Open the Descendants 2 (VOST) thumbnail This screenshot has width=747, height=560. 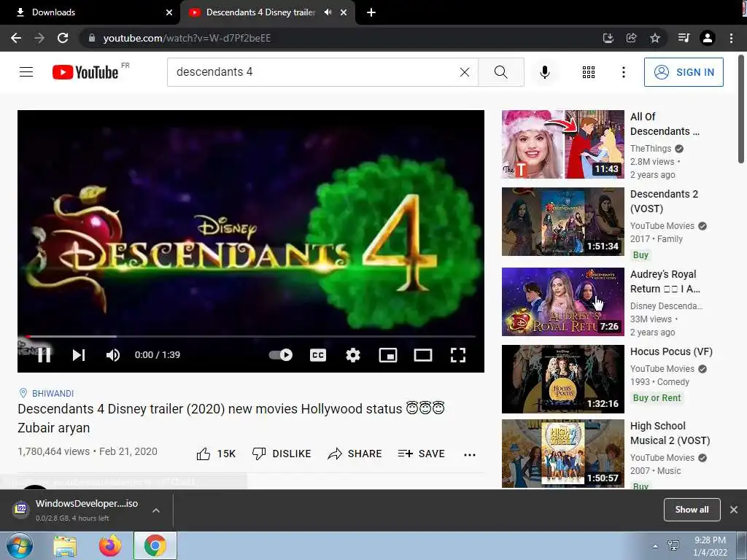tap(563, 222)
